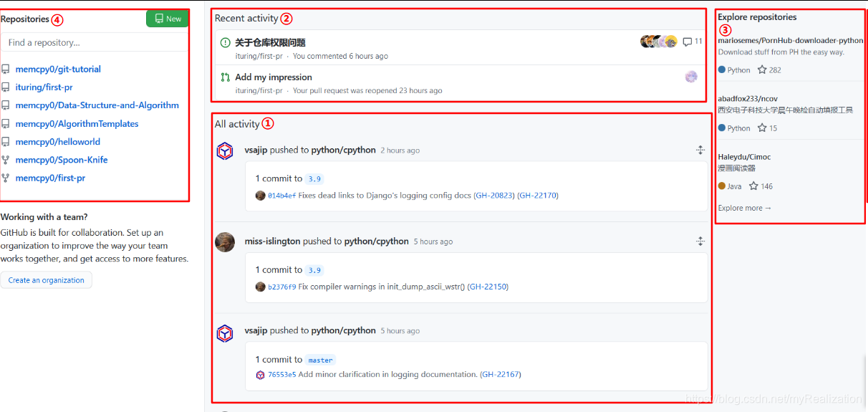Click star icon showing 282
Viewport: 868px width, 412px height.
pos(762,70)
